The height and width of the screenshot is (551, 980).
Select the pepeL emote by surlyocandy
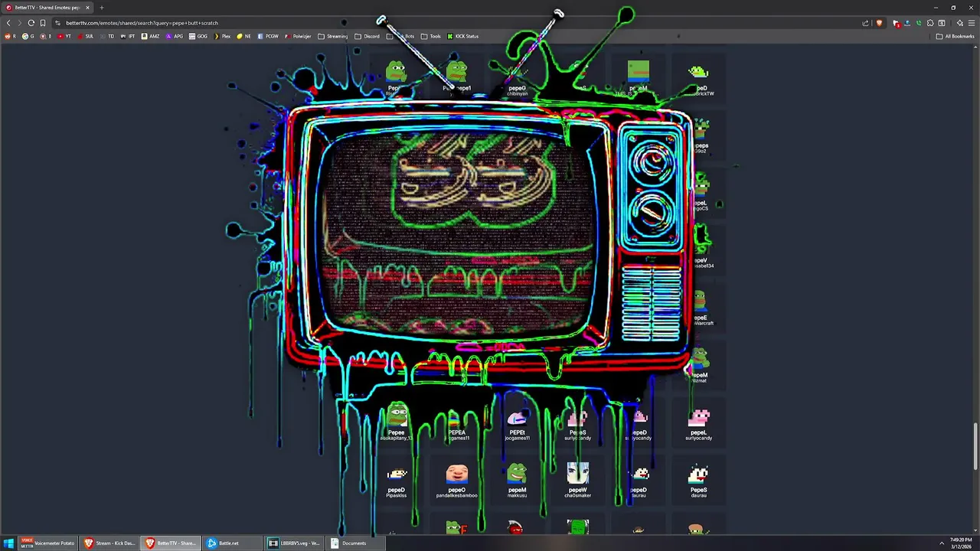(698, 422)
